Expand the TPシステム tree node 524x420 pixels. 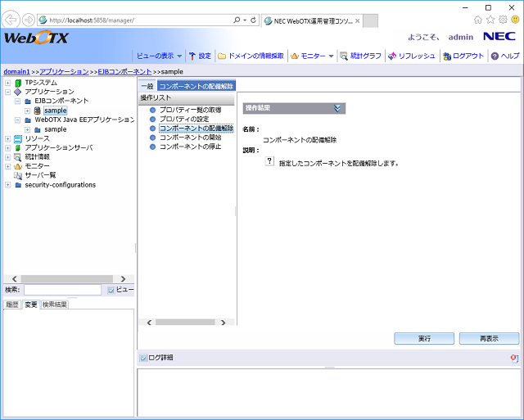point(7,83)
